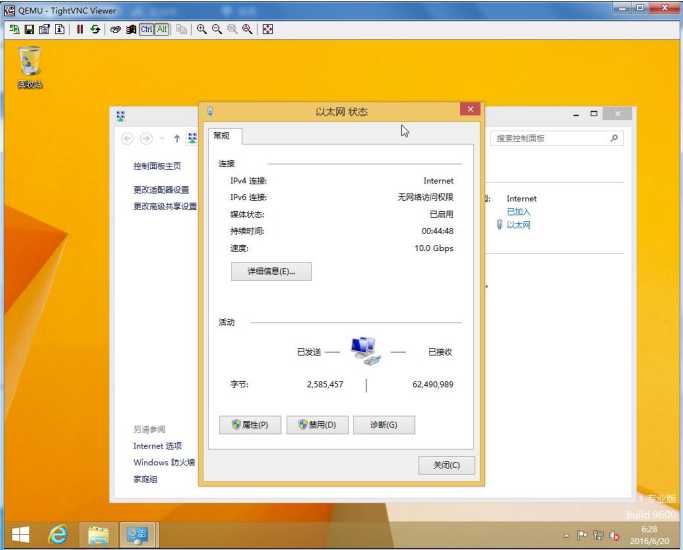The width and height of the screenshot is (683, 550).
Task: Click the taskbar clock showing 2016/6/20
Action: (649, 535)
